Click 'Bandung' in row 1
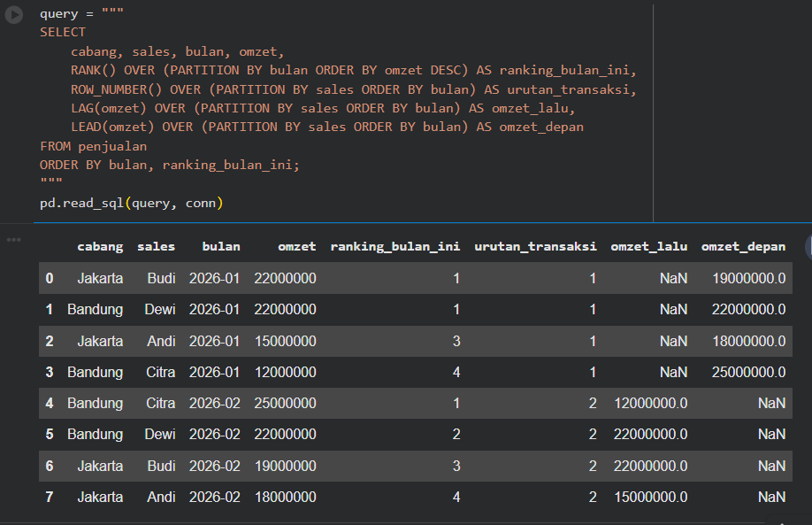This screenshot has height=525, width=812. (x=96, y=309)
